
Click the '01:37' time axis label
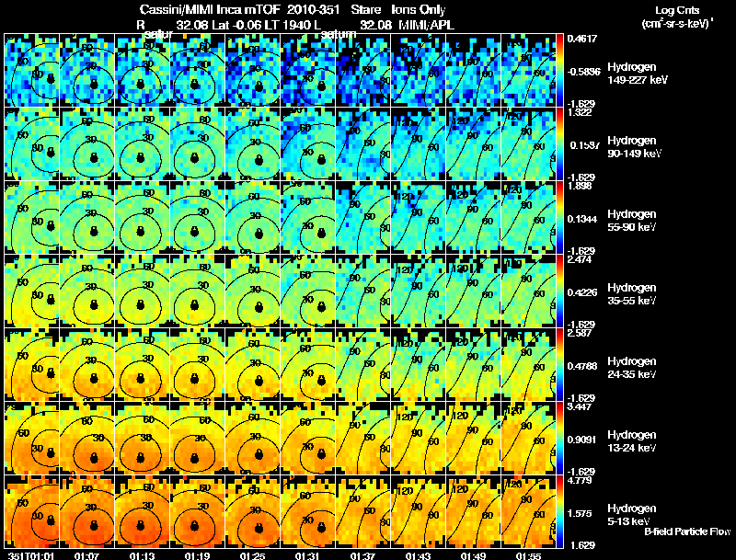[362, 555]
